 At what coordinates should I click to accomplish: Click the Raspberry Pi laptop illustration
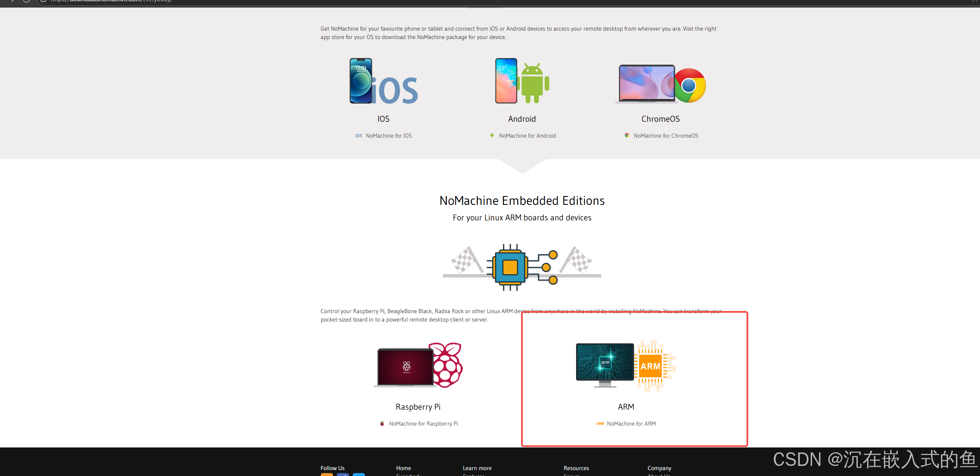418,365
